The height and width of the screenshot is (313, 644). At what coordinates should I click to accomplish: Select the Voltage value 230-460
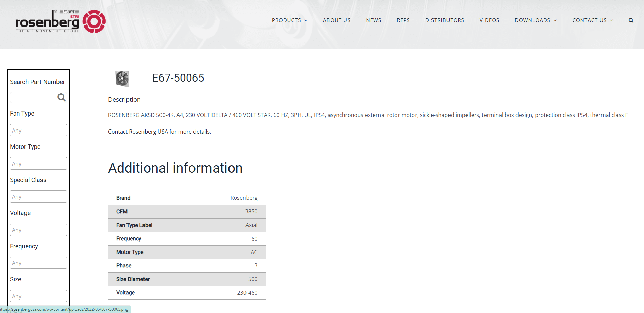pos(247,293)
